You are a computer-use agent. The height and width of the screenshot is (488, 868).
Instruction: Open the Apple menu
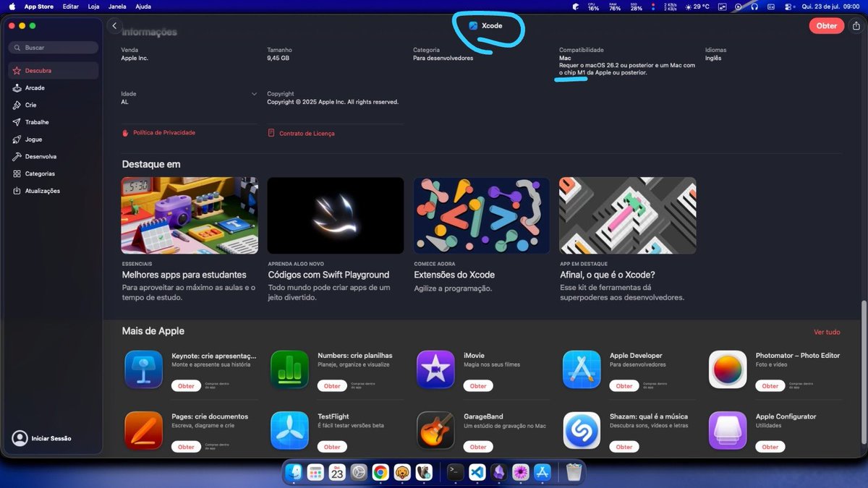[12, 7]
